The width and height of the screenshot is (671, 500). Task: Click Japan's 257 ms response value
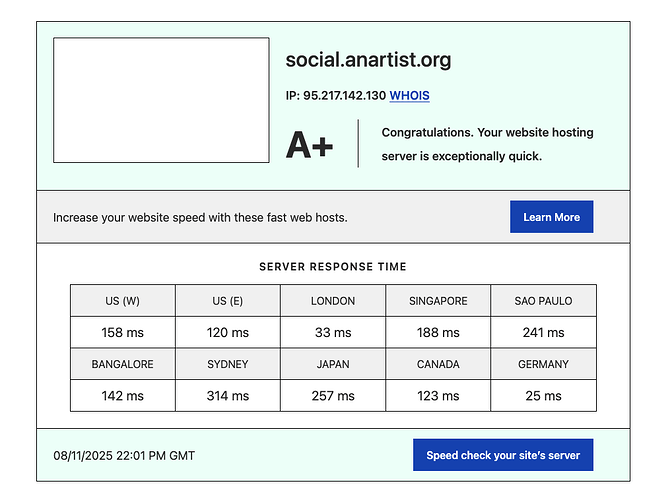click(333, 395)
